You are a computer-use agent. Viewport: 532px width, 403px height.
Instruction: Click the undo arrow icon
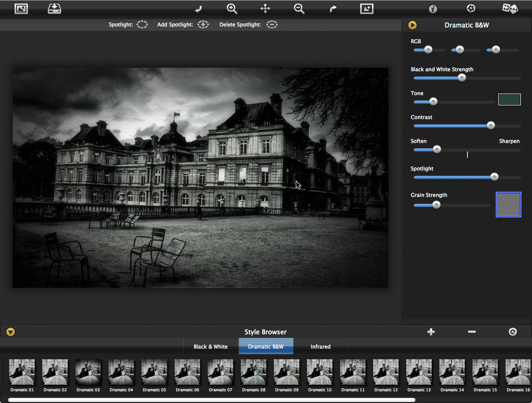coord(198,9)
